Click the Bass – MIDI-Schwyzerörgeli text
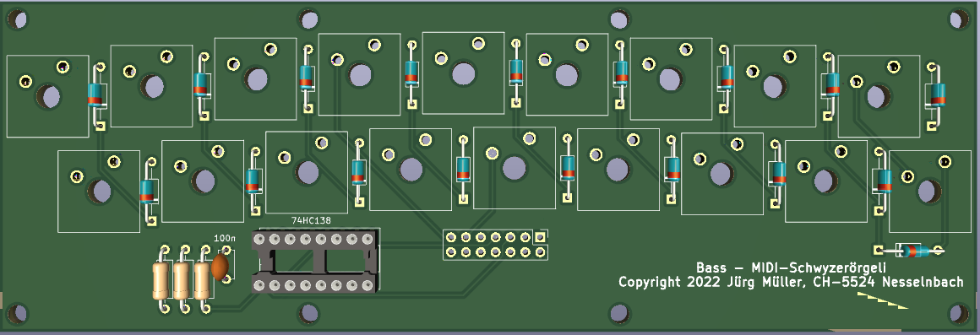980x335 pixels. 792,267
